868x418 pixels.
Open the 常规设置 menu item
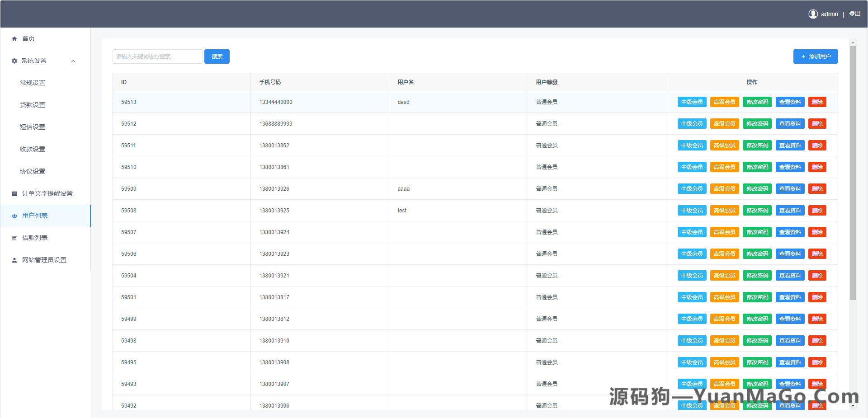[x=32, y=83]
